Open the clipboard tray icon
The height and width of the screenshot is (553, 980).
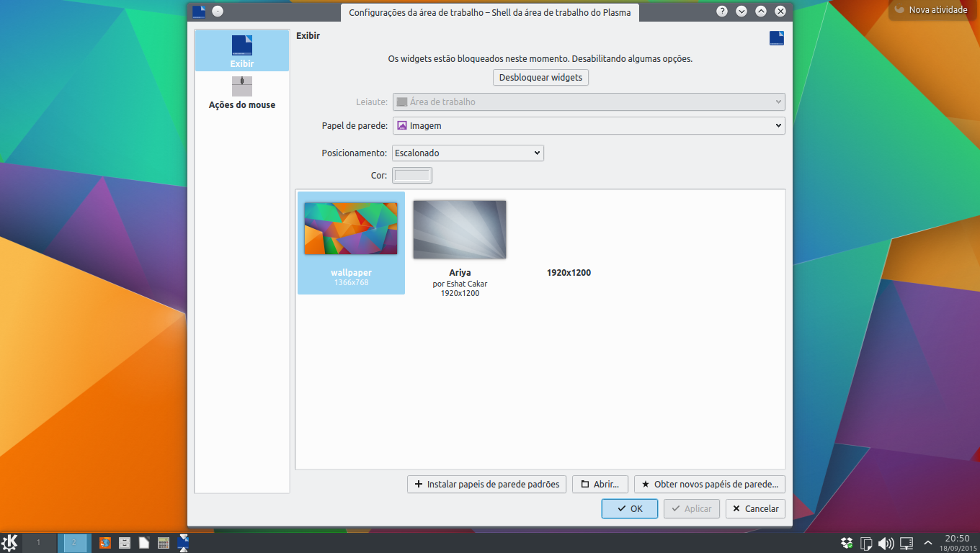click(x=867, y=542)
